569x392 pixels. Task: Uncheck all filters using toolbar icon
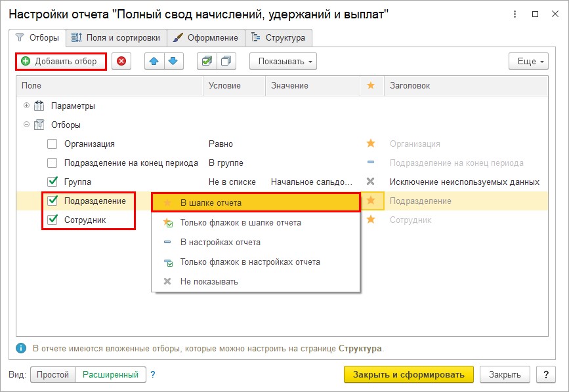(x=226, y=61)
